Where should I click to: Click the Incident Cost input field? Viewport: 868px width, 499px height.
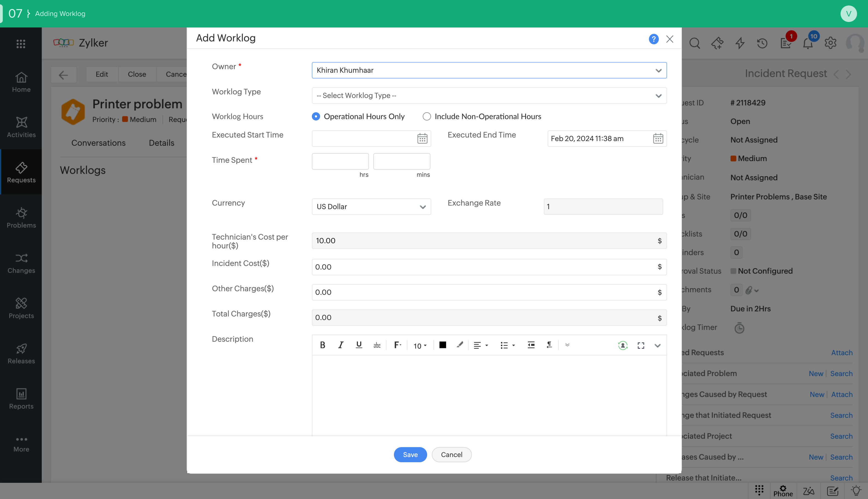click(x=489, y=267)
